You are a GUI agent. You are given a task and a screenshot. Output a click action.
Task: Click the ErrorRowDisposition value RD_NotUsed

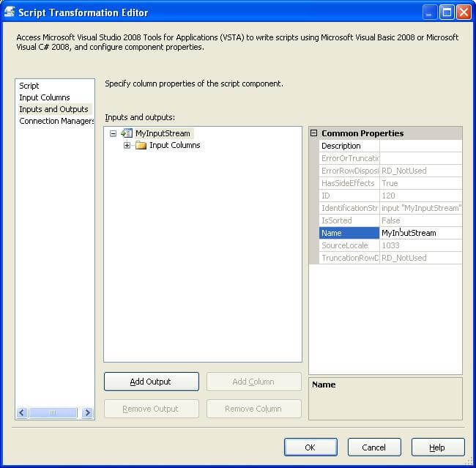pyautogui.click(x=421, y=171)
